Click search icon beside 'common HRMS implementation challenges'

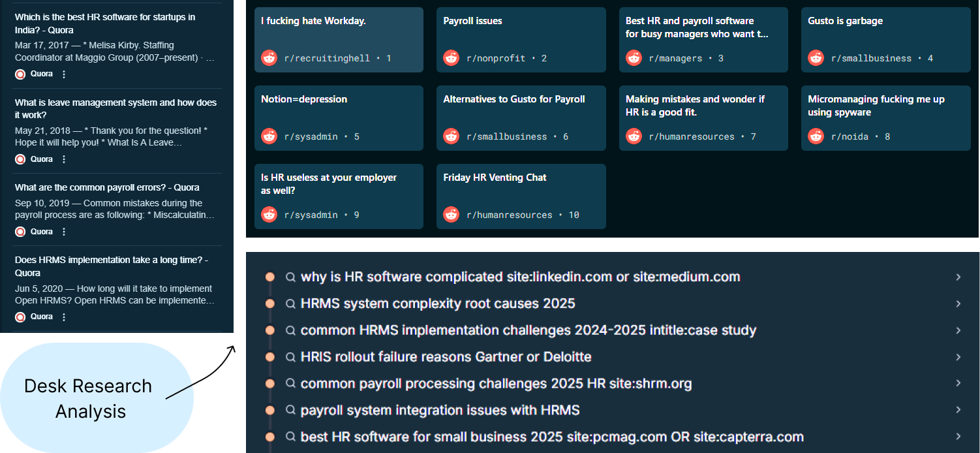point(291,330)
